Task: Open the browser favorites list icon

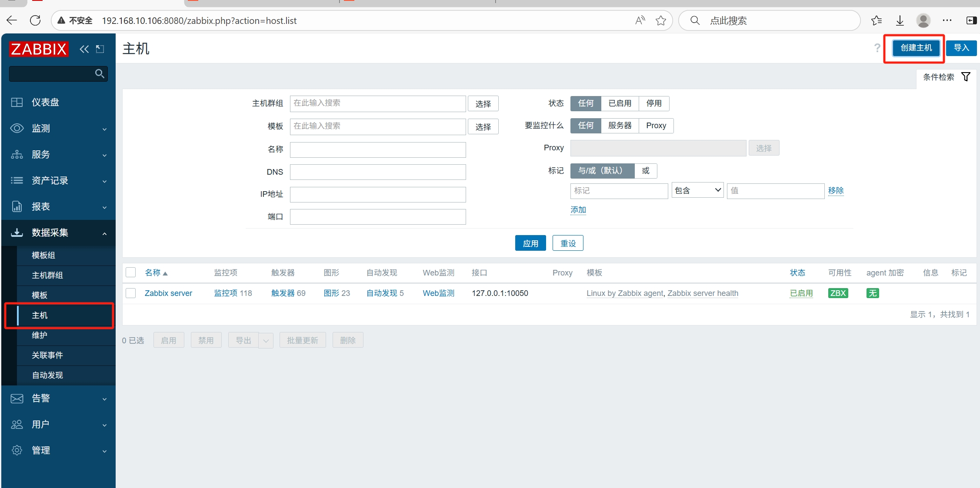Action: tap(877, 20)
